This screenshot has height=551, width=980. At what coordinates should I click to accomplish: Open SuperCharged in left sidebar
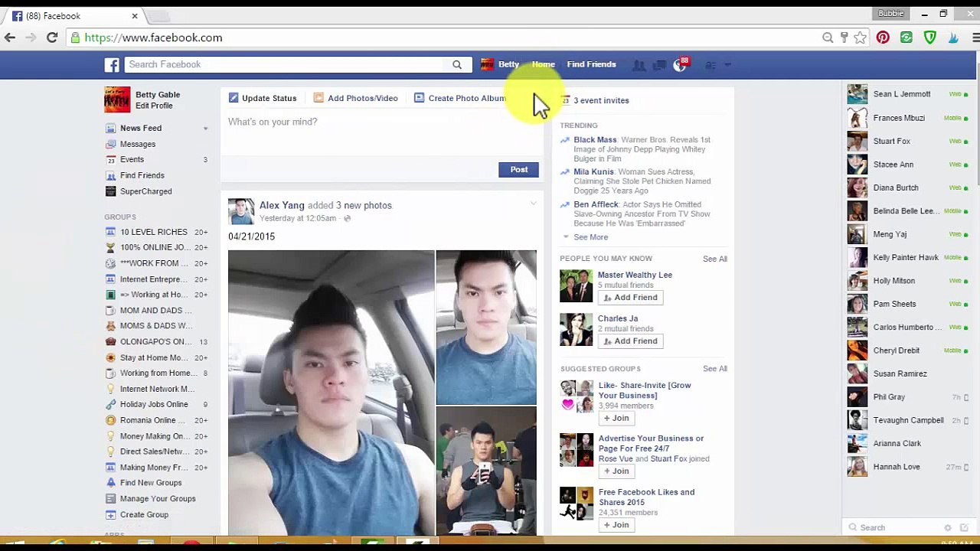(145, 191)
